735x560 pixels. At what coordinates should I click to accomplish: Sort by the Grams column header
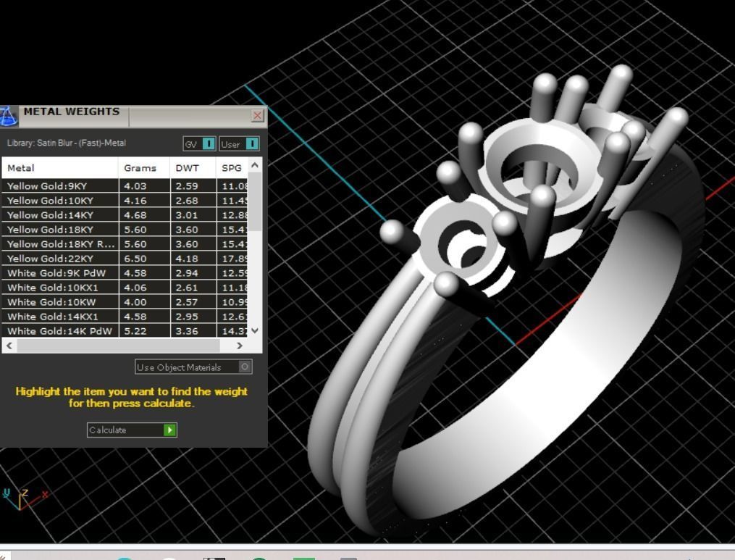click(144, 168)
